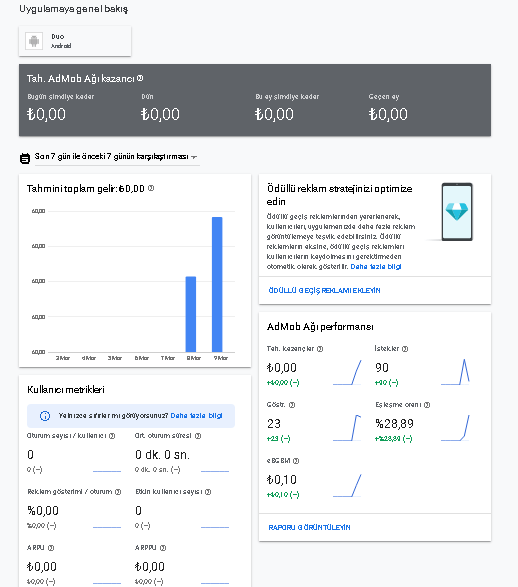
Task: Click help icon beside Tah. AdMob Ağı kazancı
Action: pyautogui.click(x=140, y=78)
